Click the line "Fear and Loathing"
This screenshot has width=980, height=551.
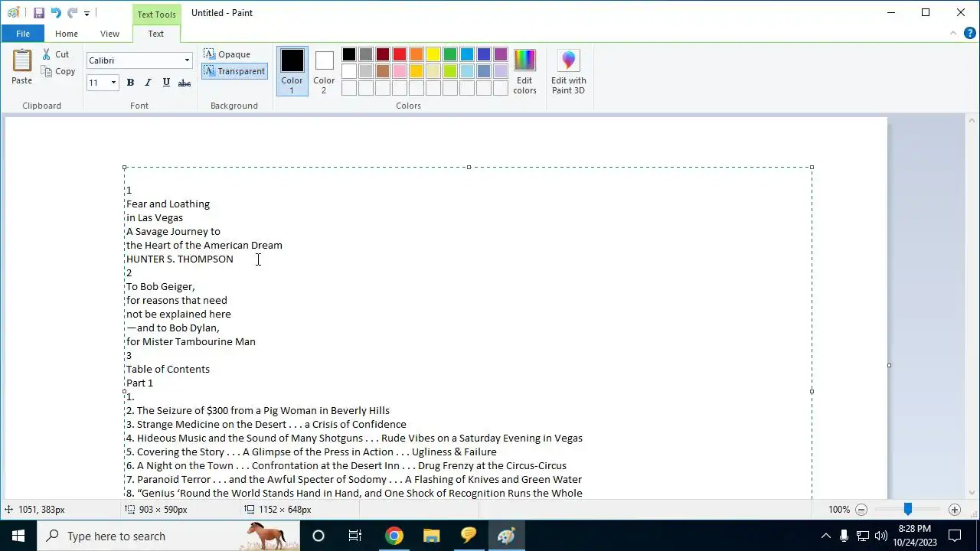click(168, 204)
